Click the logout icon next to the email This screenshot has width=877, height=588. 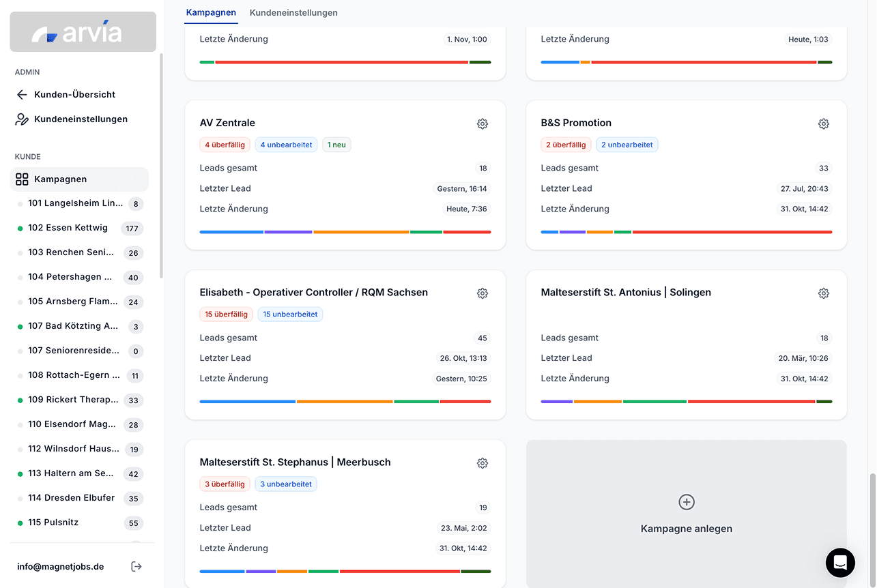[136, 566]
